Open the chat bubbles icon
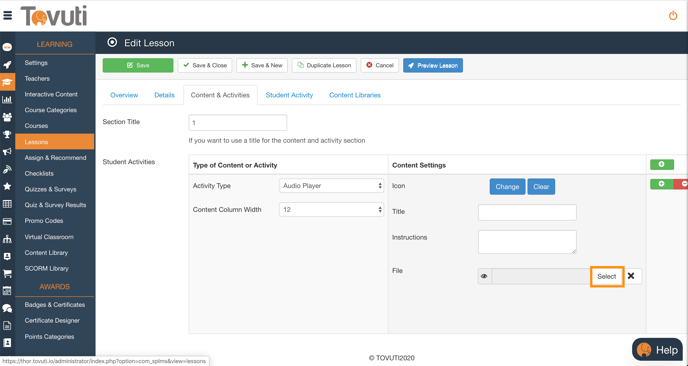The width and height of the screenshot is (688, 366). click(x=7, y=308)
